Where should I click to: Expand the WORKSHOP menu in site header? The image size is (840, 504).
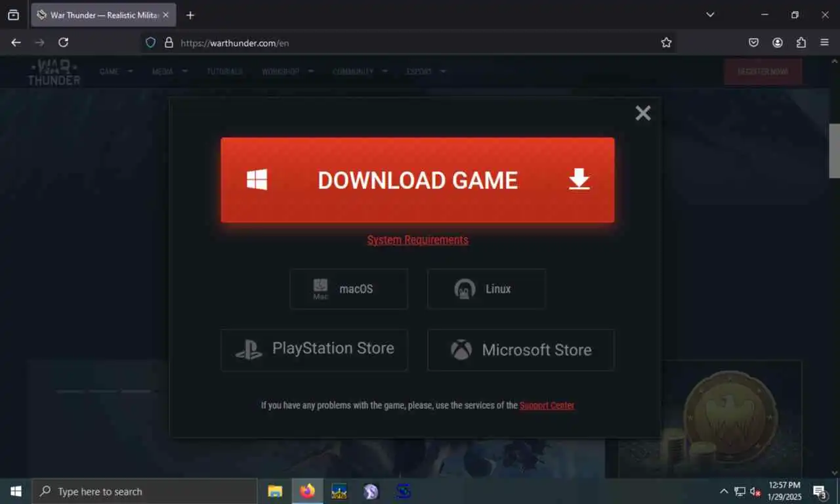[x=287, y=72]
